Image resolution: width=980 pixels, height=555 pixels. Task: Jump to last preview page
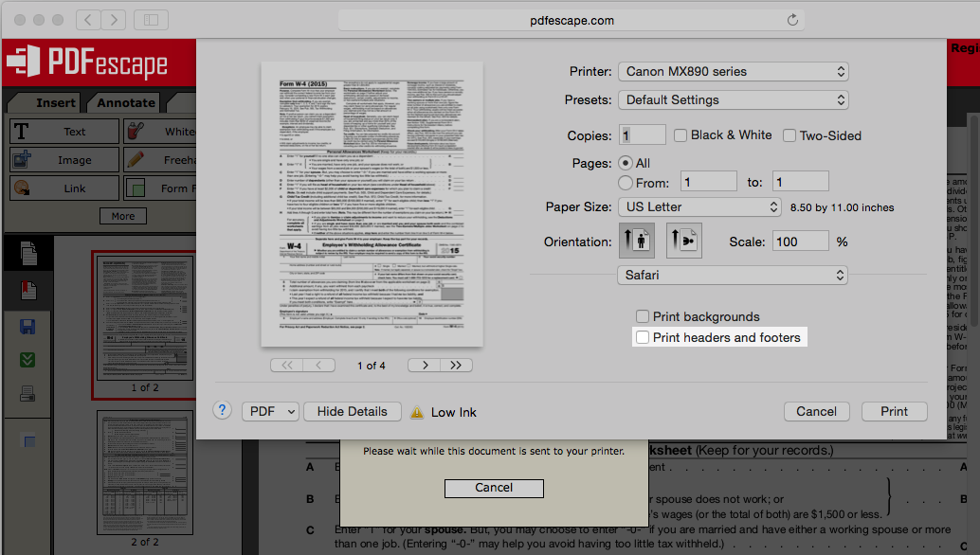coord(456,366)
